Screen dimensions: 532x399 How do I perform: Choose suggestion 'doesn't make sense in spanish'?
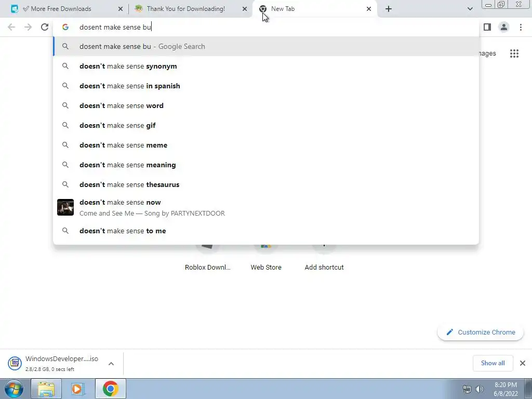pos(266,86)
